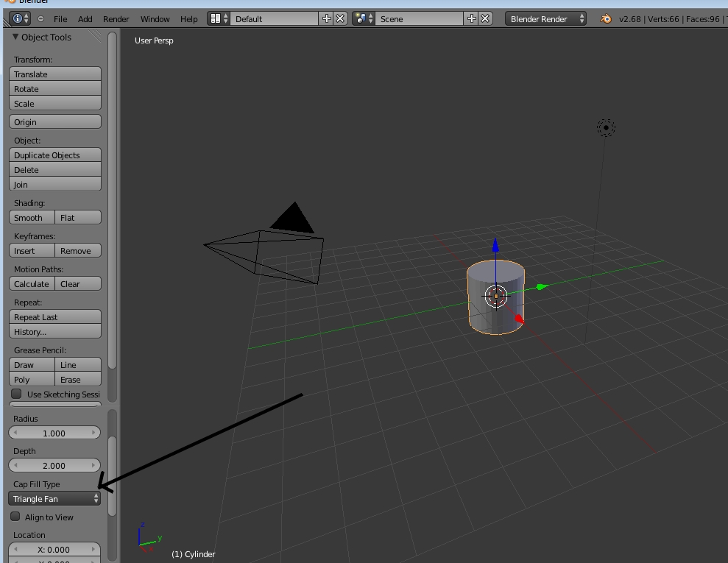Click the Scale button

pyautogui.click(x=55, y=103)
